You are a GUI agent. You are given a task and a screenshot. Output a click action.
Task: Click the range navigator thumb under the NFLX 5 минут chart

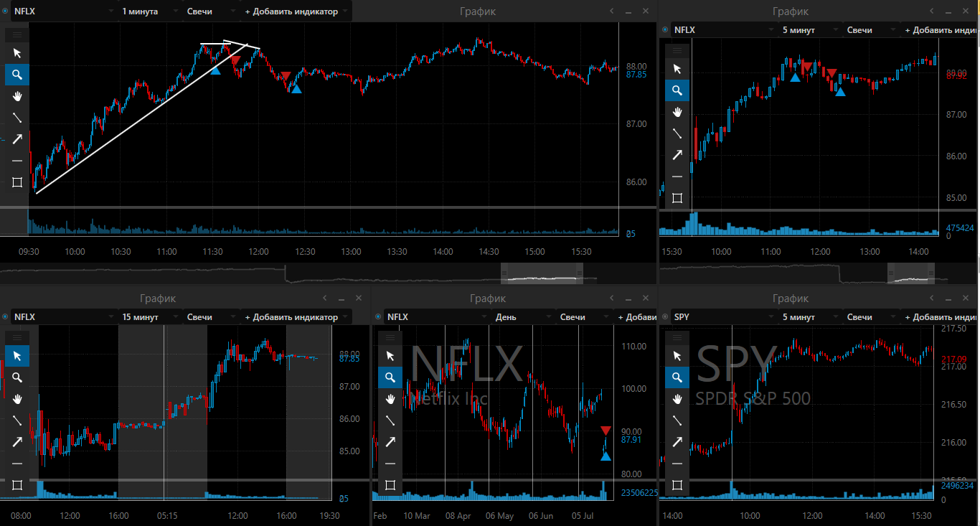910,273
